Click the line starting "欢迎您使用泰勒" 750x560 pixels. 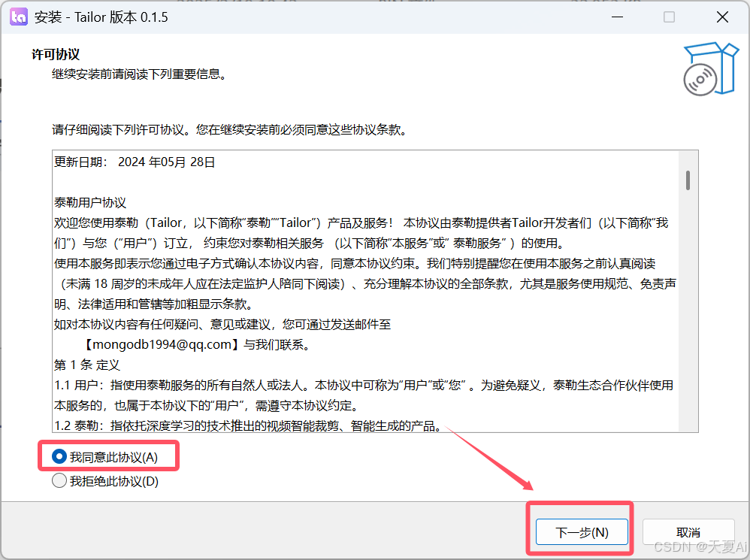coord(361,222)
